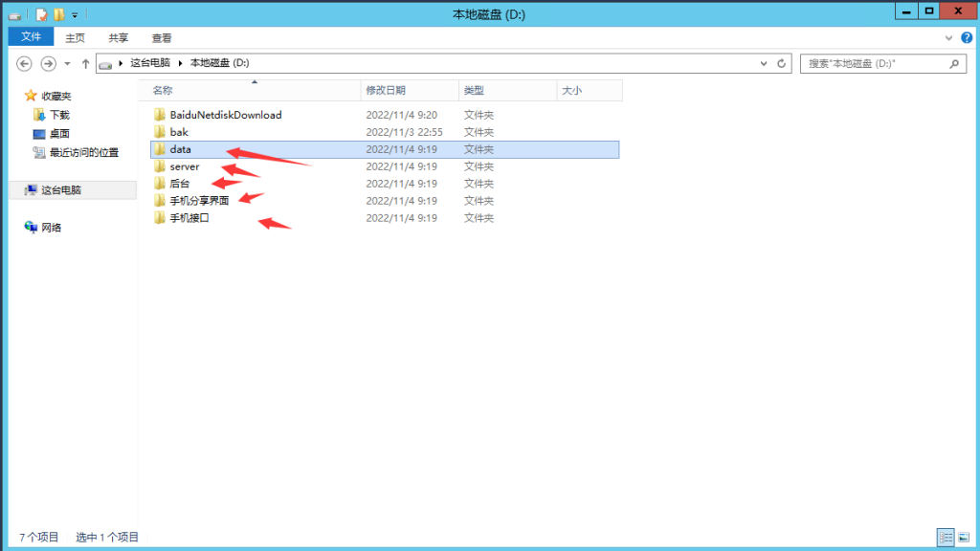Switch to details view in status bar
980x551 pixels.
[x=945, y=537]
